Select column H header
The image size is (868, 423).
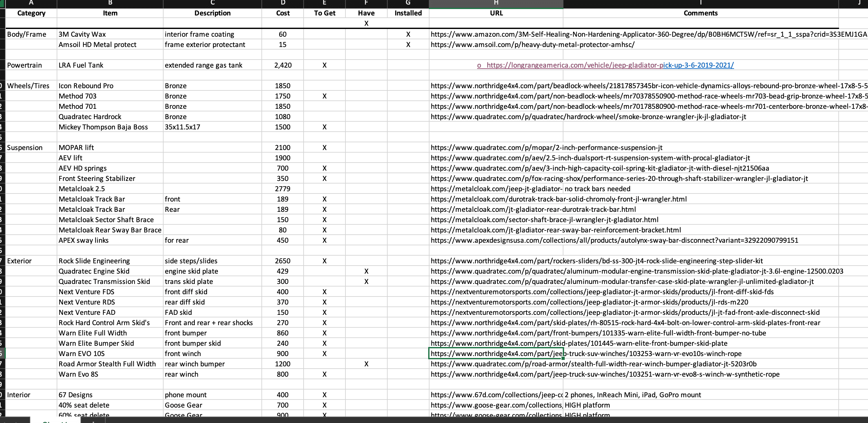coord(496,3)
